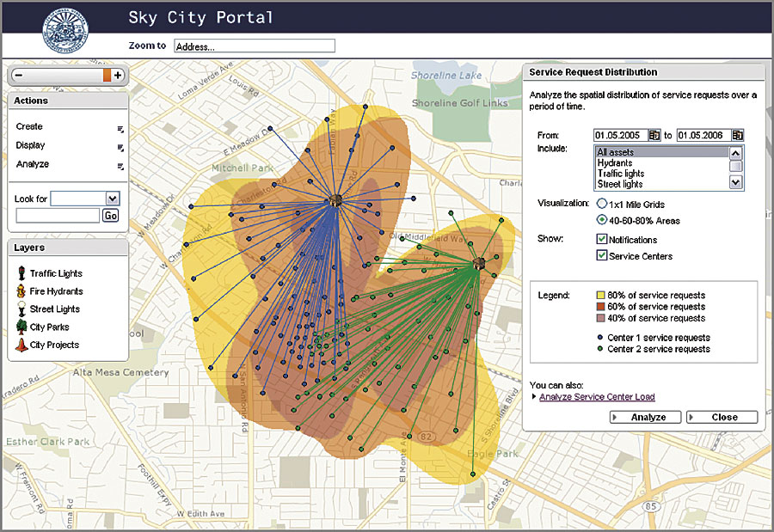Viewport: 774px width, 532px height.
Task: Close the Service Request Distribution panel
Action: coord(722,417)
